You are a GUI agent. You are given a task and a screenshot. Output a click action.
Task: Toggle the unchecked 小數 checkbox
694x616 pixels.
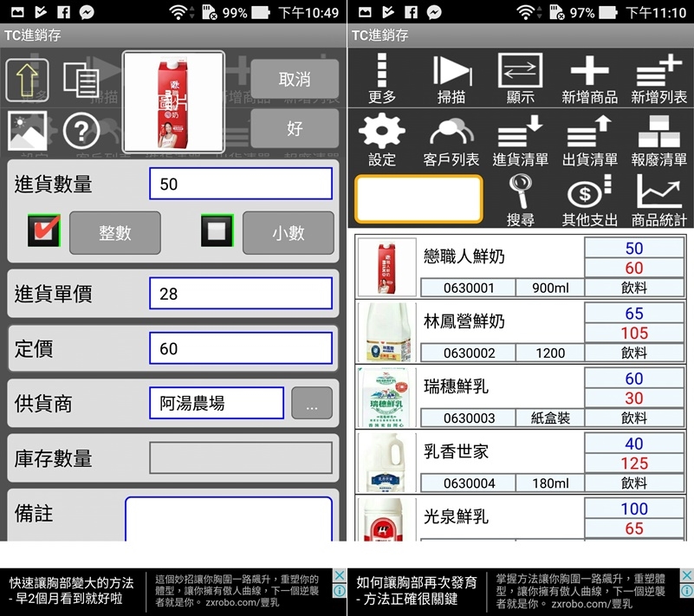pyautogui.click(x=217, y=230)
